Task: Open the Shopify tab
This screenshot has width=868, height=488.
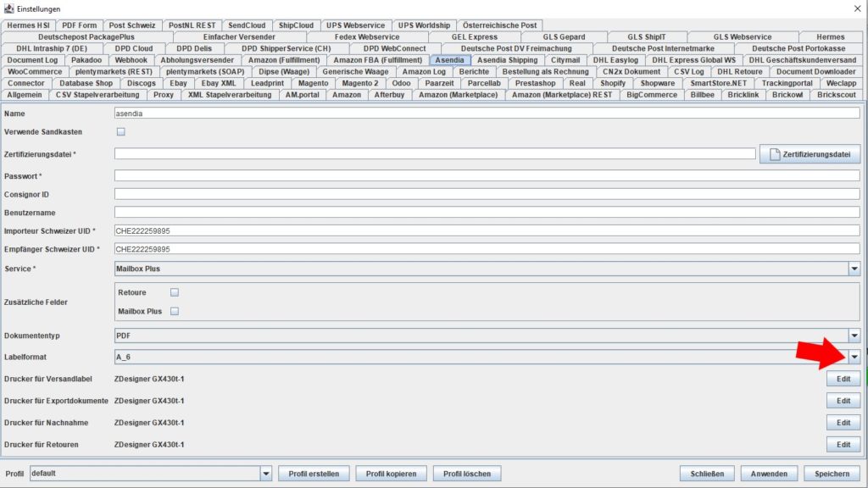Action: pos(613,83)
